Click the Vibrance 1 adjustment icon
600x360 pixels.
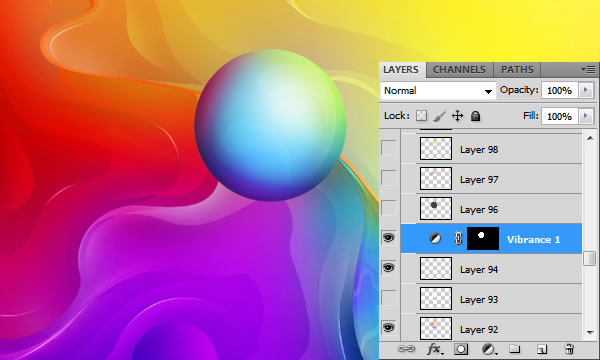pos(435,238)
